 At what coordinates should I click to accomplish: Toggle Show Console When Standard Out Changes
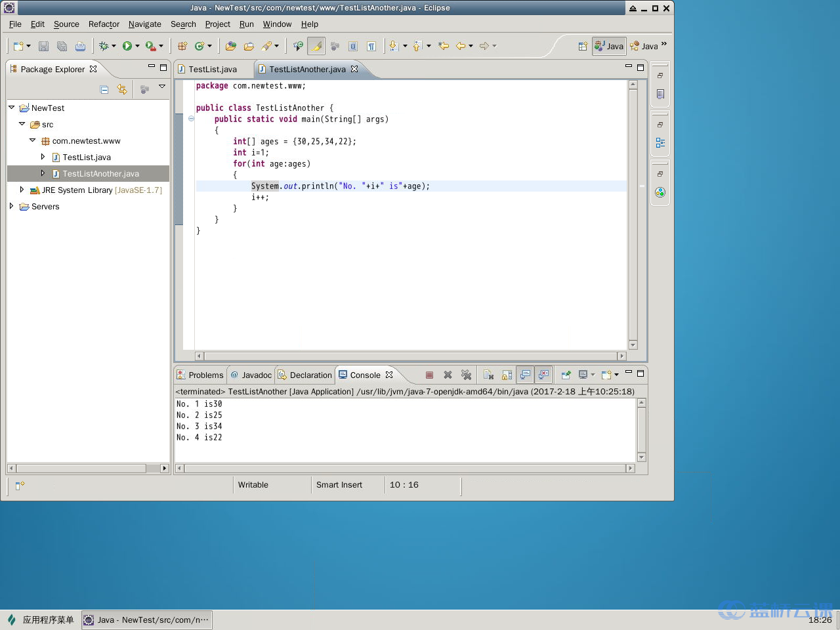coord(525,375)
